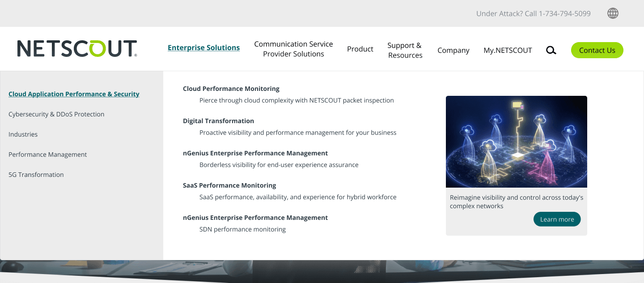Click the cloud network promo image
Image resolution: width=644 pixels, height=283 pixels.
517,141
